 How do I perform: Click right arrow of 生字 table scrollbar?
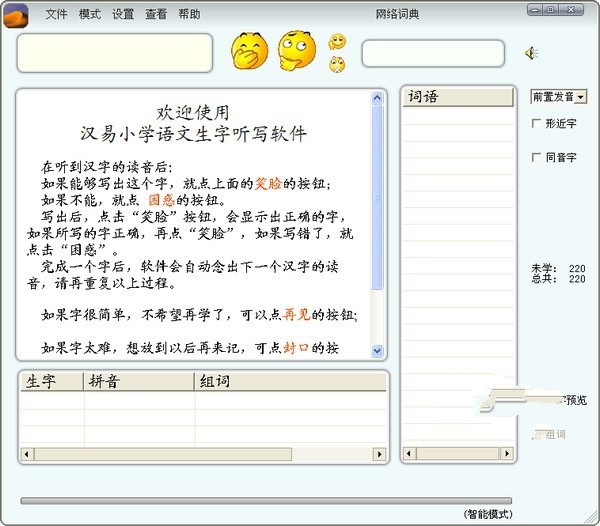pos(379,454)
